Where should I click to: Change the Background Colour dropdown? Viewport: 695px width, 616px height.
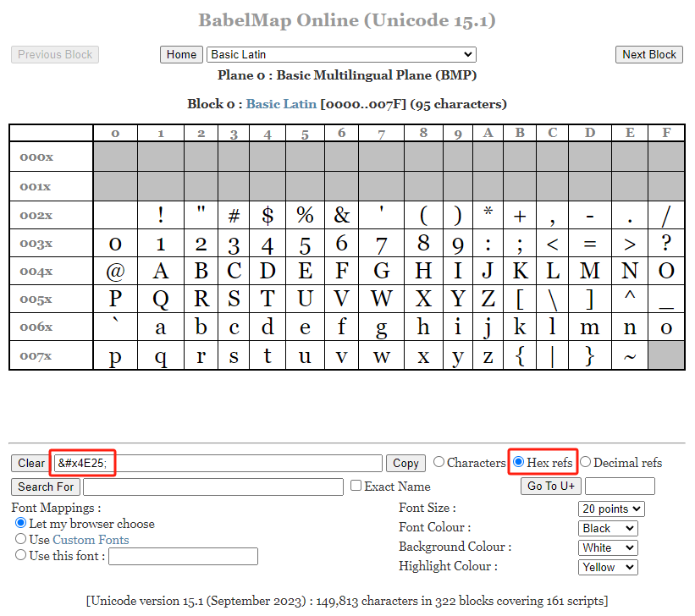[607, 547]
